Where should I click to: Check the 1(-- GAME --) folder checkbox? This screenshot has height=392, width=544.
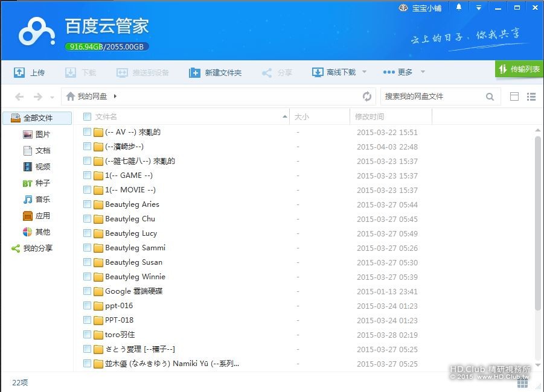87,175
